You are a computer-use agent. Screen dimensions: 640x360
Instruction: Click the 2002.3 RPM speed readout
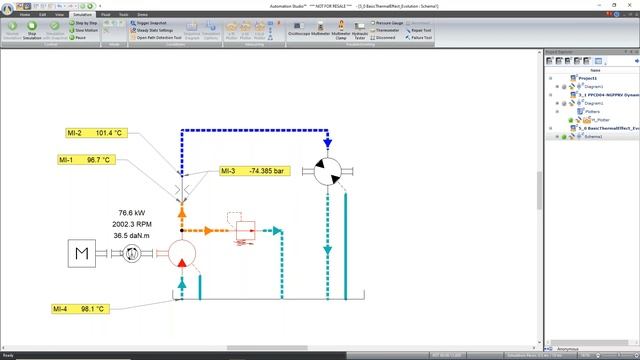(x=132, y=224)
